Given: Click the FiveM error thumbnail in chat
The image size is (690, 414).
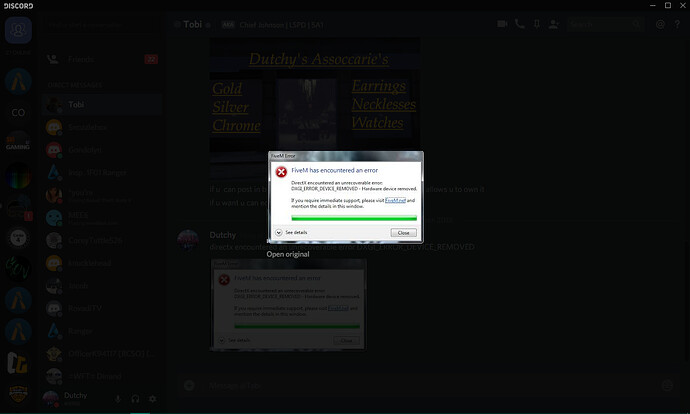Looking at the screenshot, I should (x=288, y=304).
